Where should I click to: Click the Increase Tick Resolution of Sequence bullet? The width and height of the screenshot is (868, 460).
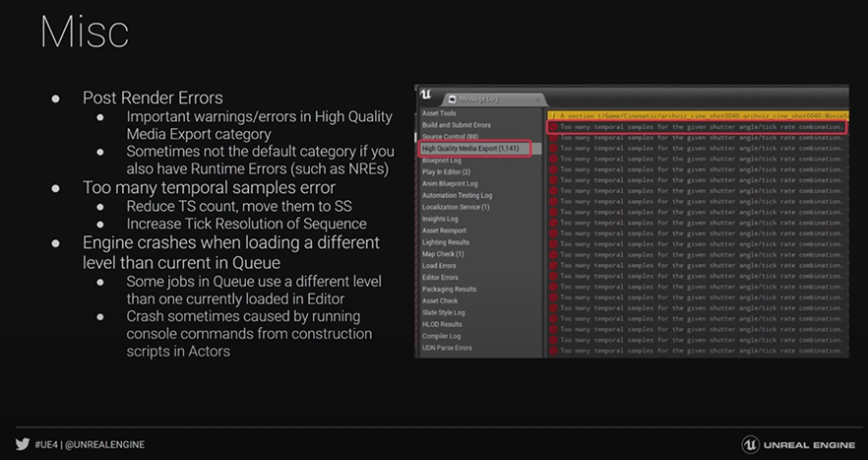click(x=246, y=224)
